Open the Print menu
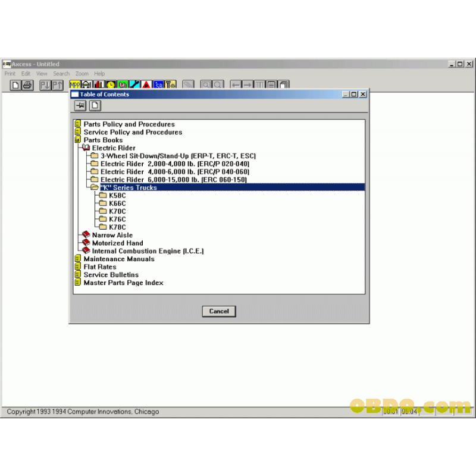 [x=10, y=73]
